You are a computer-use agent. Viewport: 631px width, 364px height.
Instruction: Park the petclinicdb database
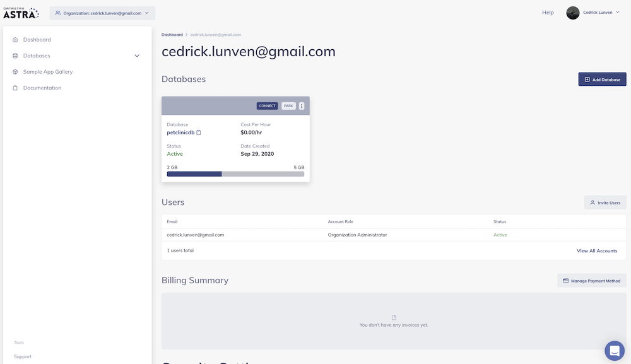click(288, 106)
